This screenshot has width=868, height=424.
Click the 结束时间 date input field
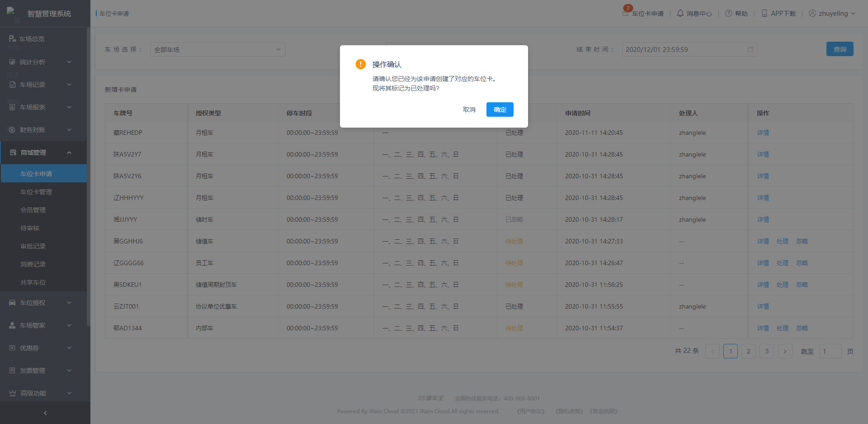[689, 49]
